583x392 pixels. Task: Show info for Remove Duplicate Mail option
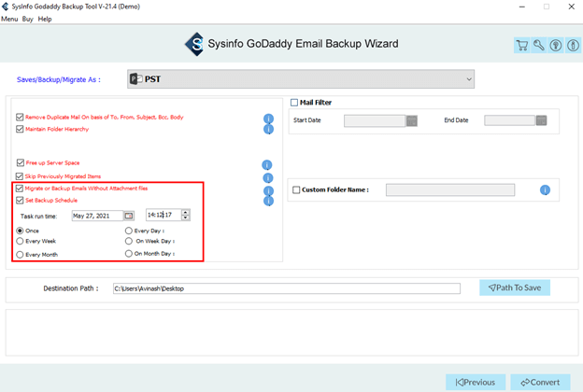268,119
